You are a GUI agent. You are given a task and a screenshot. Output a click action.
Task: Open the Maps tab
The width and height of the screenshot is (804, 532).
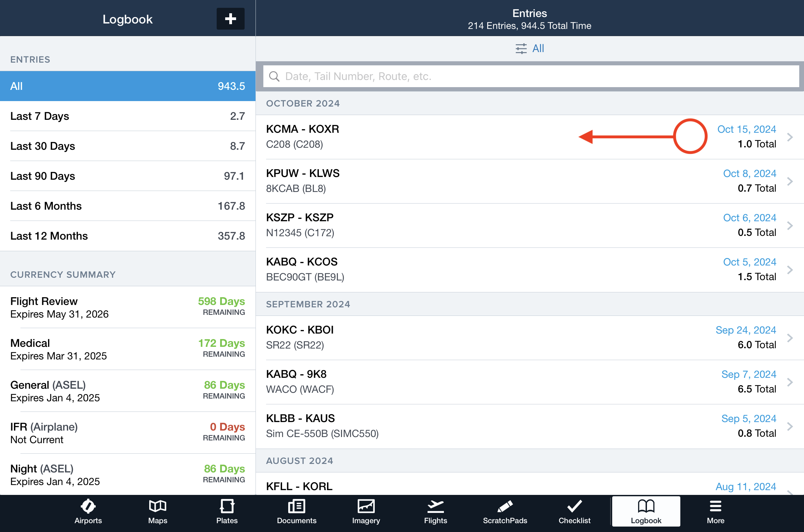click(157, 512)
